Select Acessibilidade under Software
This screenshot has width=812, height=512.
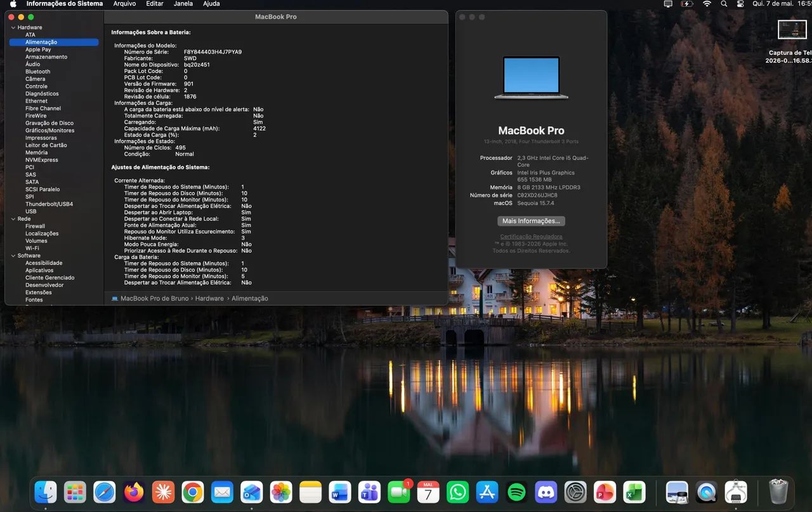[x=44, y=263]
